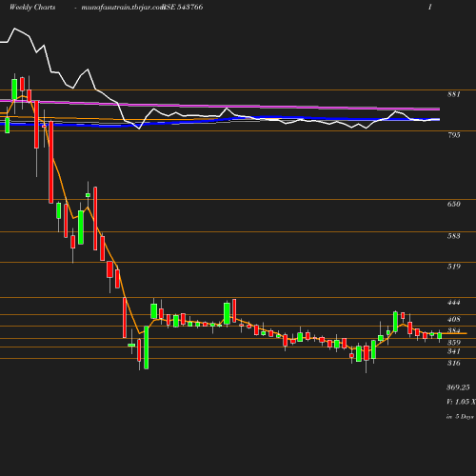
Task: Click the 583 price level label
Action: (454, 236)
